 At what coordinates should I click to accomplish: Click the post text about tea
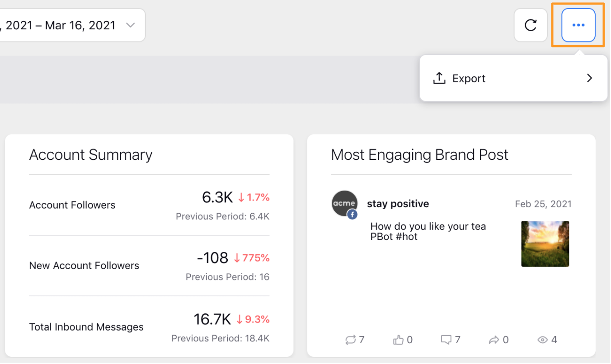tap(428, 231)
